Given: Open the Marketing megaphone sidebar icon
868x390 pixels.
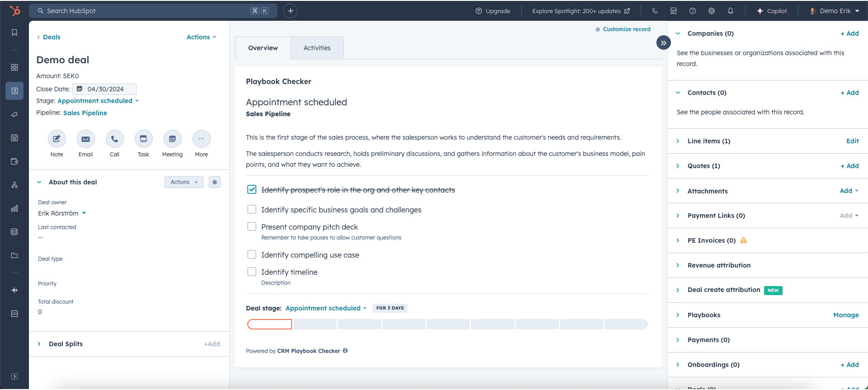Looking at the screenshot, I should pyautogui.click(x=14, y=114).
